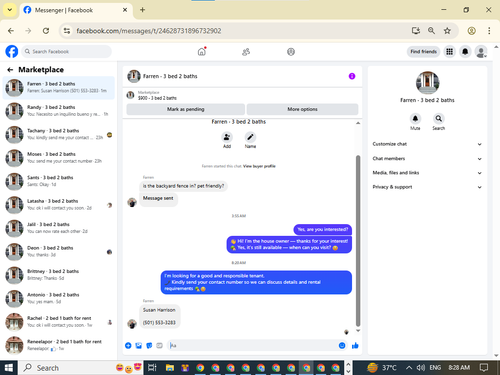Show hidden system tray icons
Image resolution: width=500 pixels, height=375 pixels.
click(409, 368)
